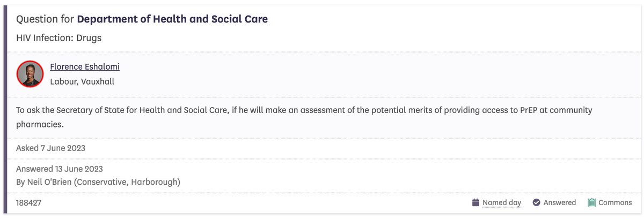Click the Labour, Vauxhall party text
Viewport: 644px width, 219px height.
pos(82,82)
